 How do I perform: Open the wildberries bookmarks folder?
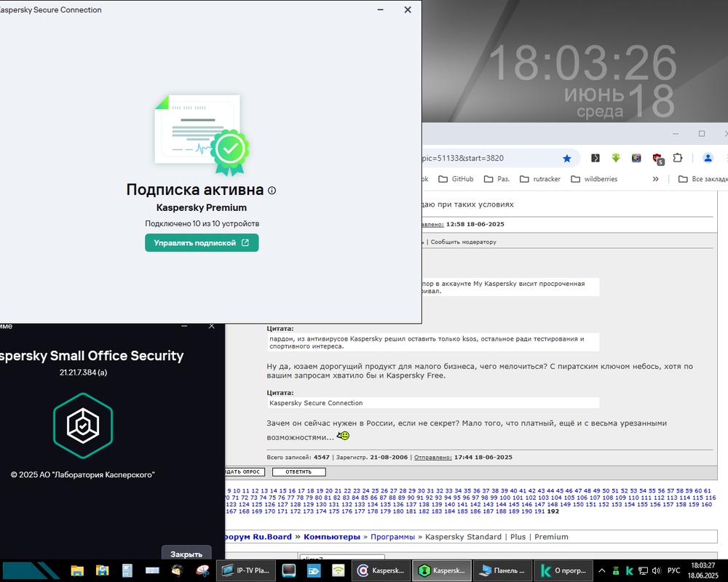click(594, 179)
